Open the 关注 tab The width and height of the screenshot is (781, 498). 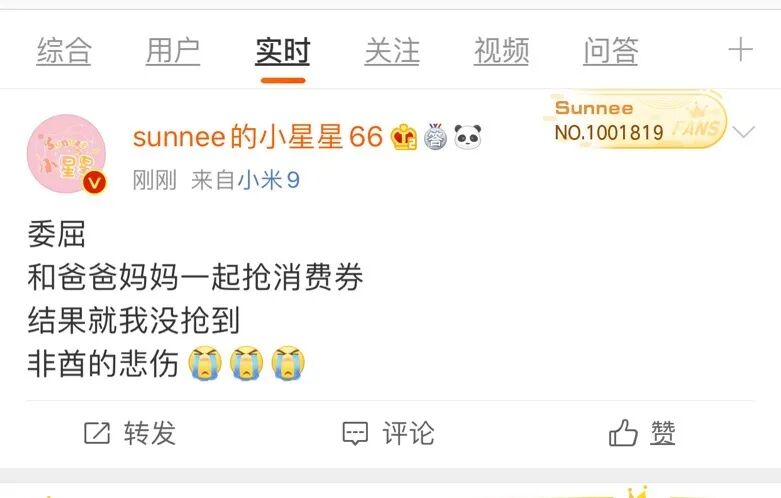coord(392,51)
